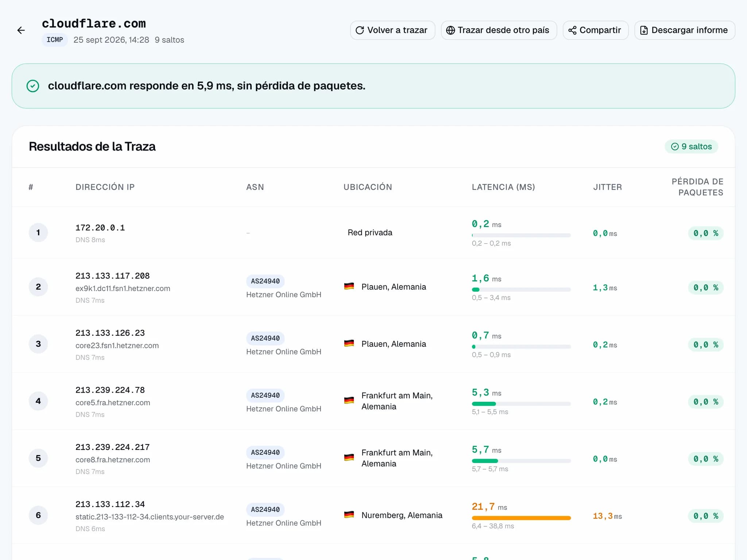Click the PÉRDIDA DE PAQUETES header
The width and height of the screenshot is (747, 560).
tap(697, 187)
